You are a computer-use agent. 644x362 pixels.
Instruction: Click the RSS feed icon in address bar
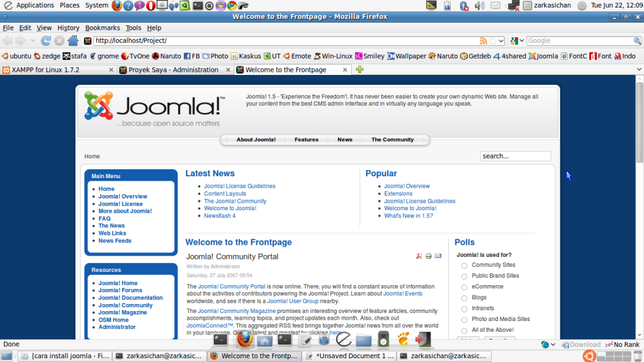[483, 41]
